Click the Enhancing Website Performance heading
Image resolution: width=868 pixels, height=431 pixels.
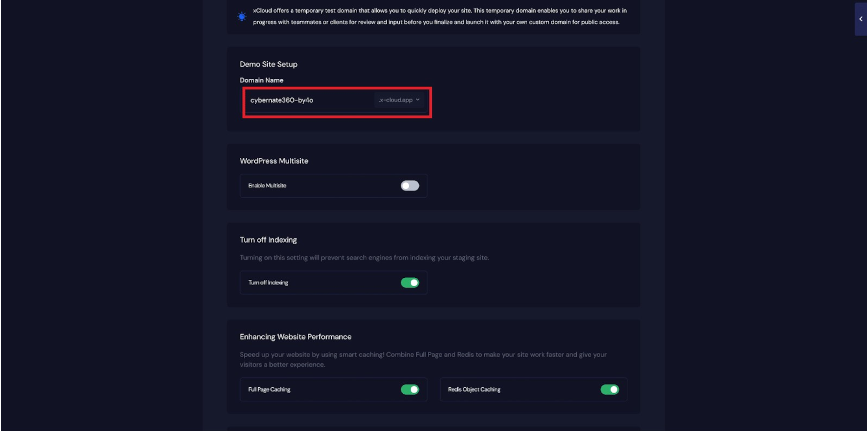tap(296, 336)
